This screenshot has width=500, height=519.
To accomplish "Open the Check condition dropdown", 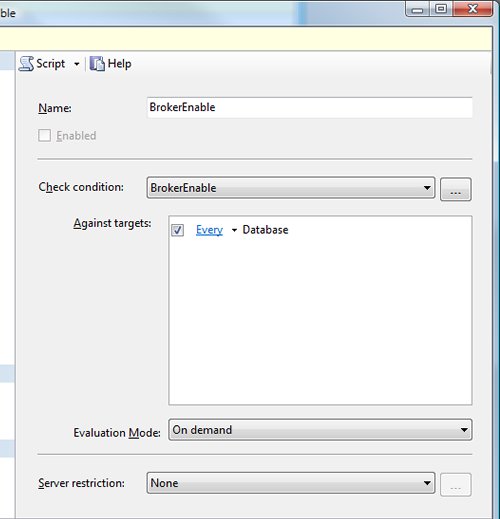I will tap(291, 188).
